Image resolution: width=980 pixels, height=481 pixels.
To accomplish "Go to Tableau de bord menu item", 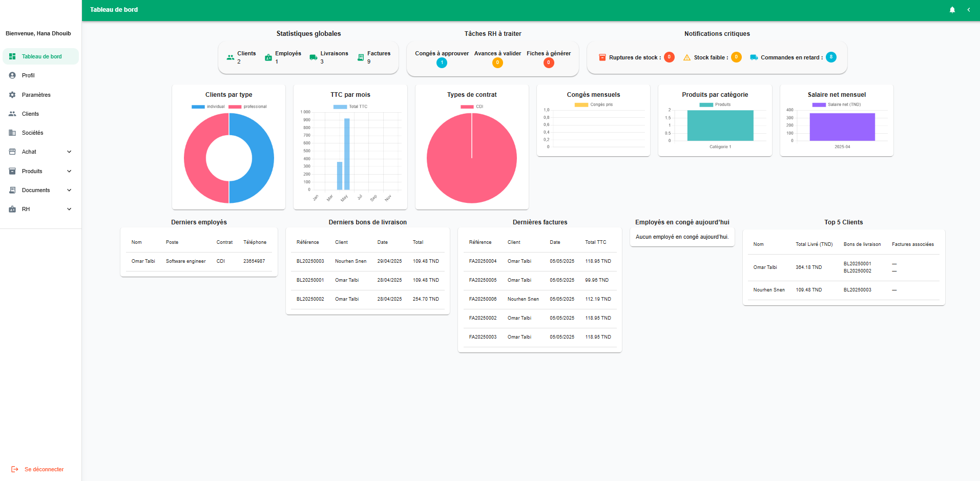I will point(40,56).
